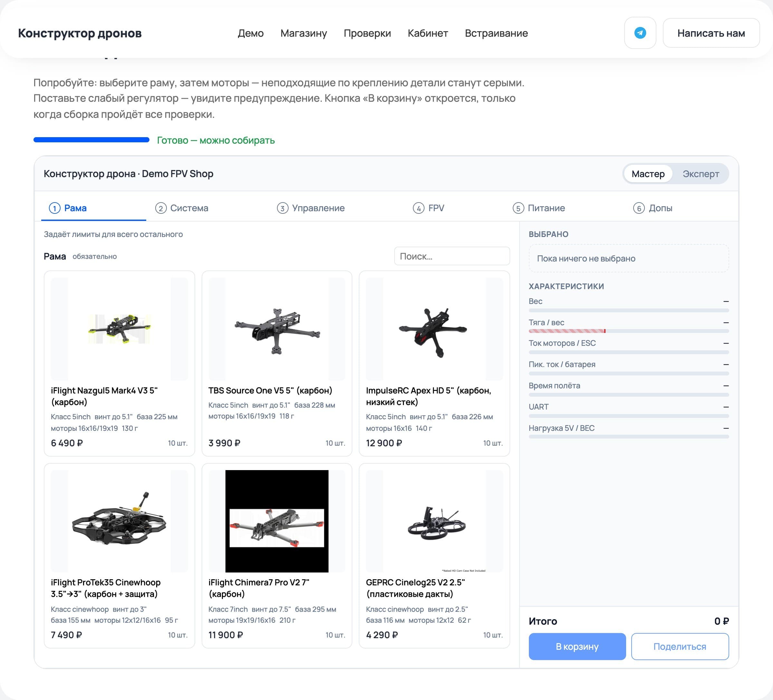The width and height of the screenshot is (773, 700).
Task: Click the Итого total 0 ₽ value
Action: click(x=721, y=621)
